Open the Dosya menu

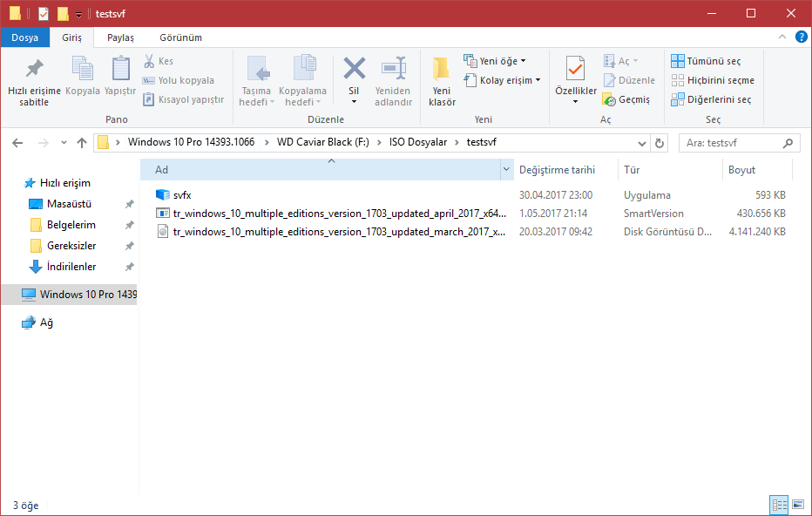25,37
